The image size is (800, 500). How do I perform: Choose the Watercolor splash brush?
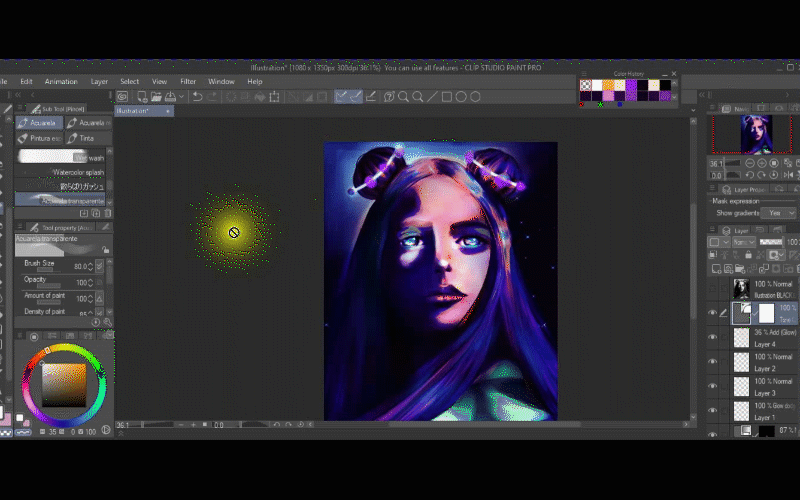[x=60, y=172]
